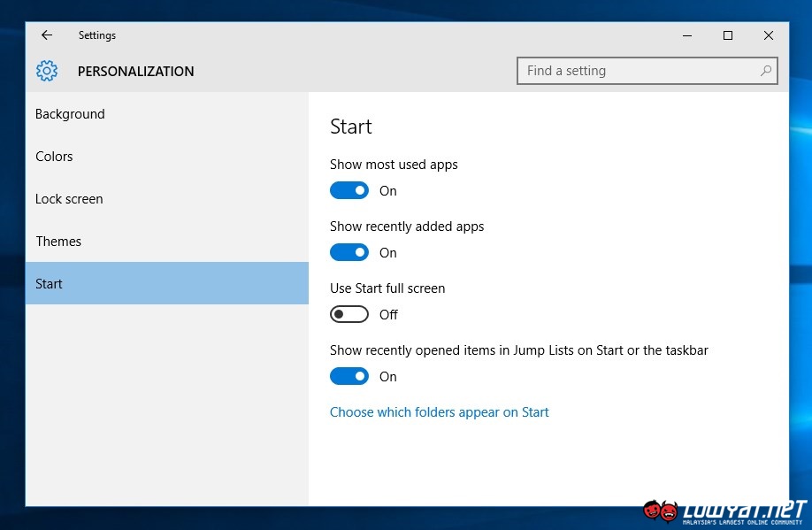The height and width of the screenshot is (530, 812).
Task: Click the Personalization gear icon
Action: (x=47, y=71)
